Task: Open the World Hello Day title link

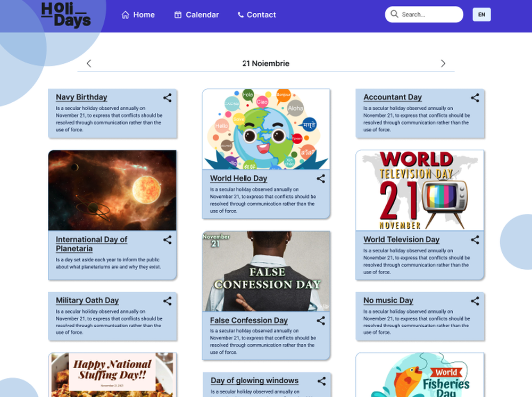Action: pos(238,178)
